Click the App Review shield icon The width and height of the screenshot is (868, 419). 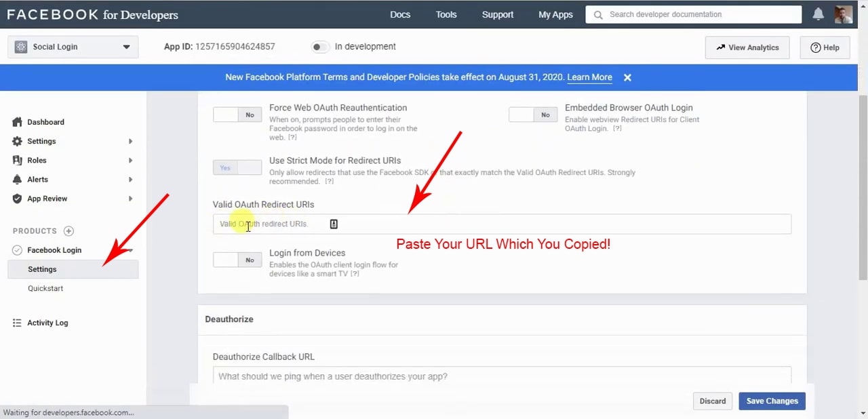18,199
